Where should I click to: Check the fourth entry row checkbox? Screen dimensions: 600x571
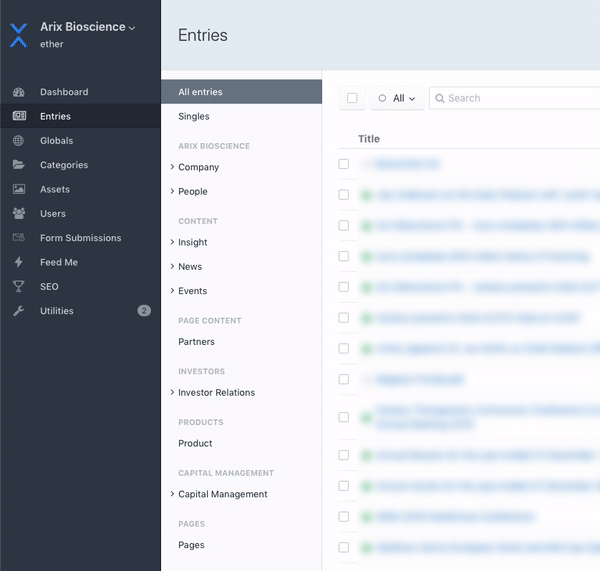click(x=344, y=256)
